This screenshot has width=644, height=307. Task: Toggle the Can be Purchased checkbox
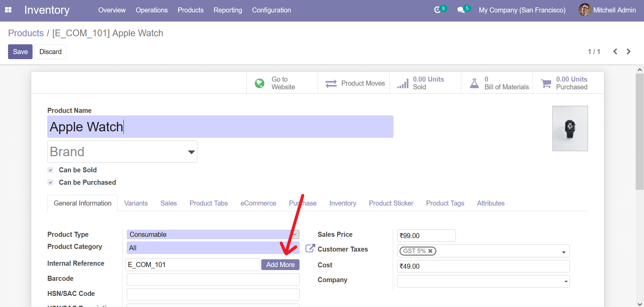click(x=50, y=182)
